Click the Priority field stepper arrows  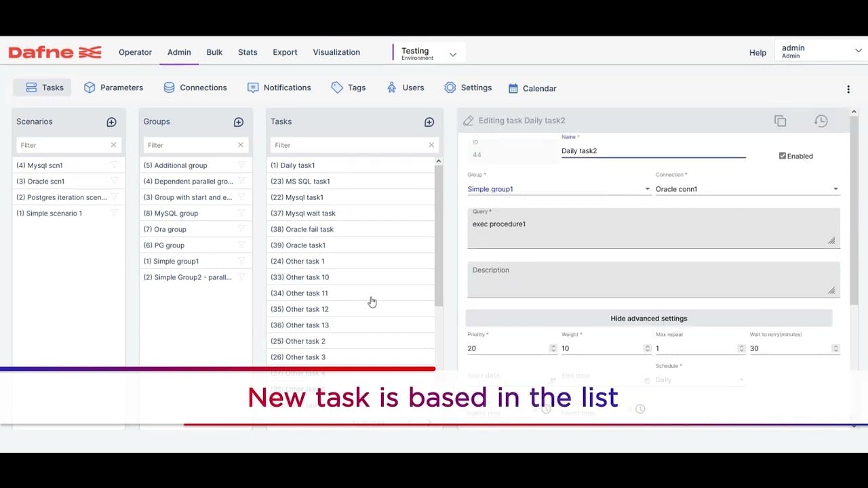[553, 348]
